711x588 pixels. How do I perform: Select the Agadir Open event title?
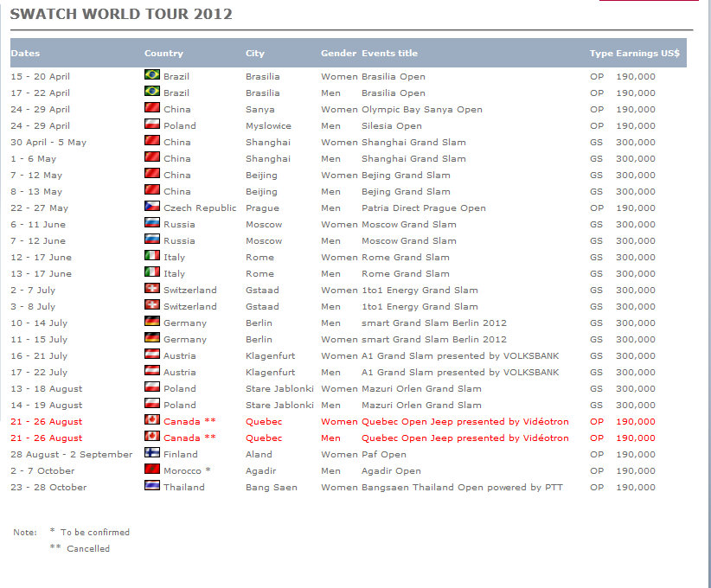tap(391, 471)
